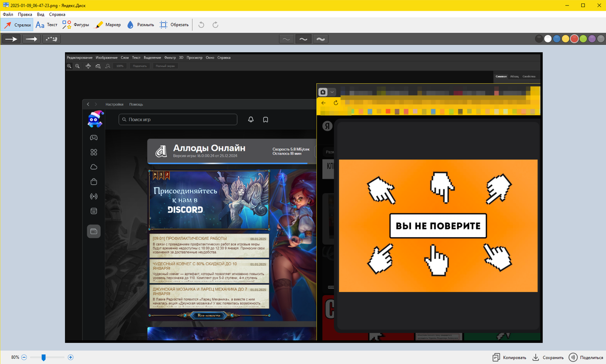Choose the straight thin arrow style
Screen dimensions: 606x364
(11, 39)
